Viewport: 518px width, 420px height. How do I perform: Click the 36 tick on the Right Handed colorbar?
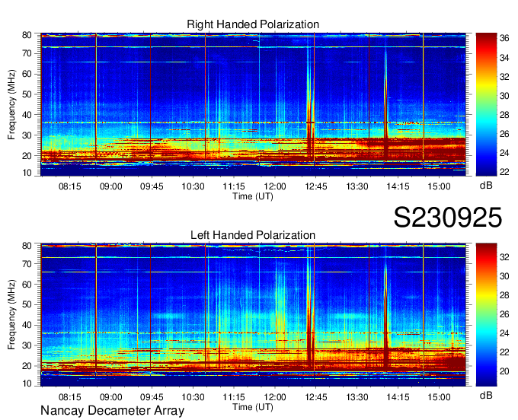(x=504, y=38)
